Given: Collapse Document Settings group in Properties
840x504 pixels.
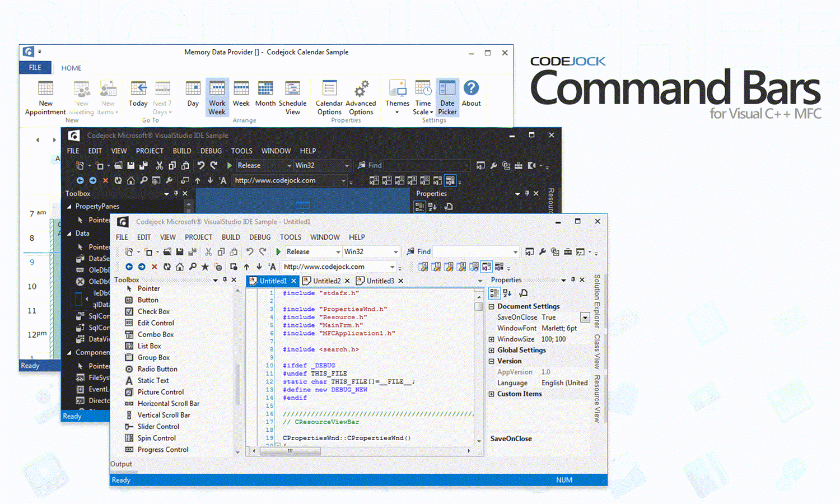Looking at the screenshot, I should 492,307.
